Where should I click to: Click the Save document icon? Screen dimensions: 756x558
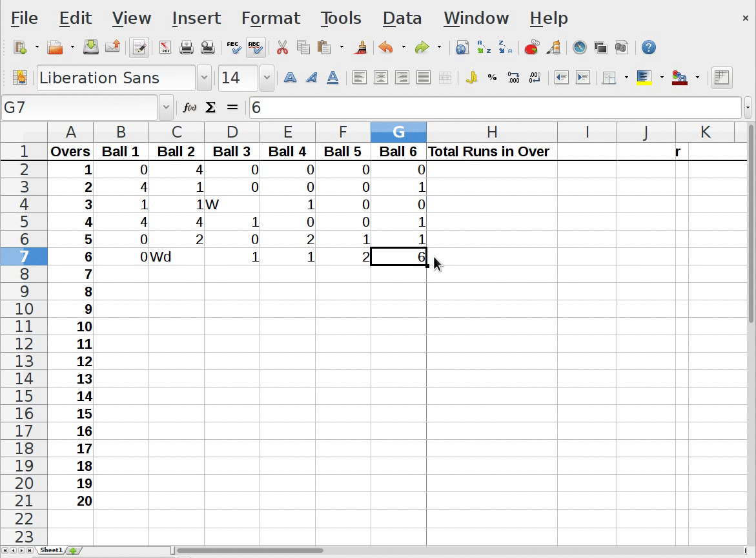91,47
